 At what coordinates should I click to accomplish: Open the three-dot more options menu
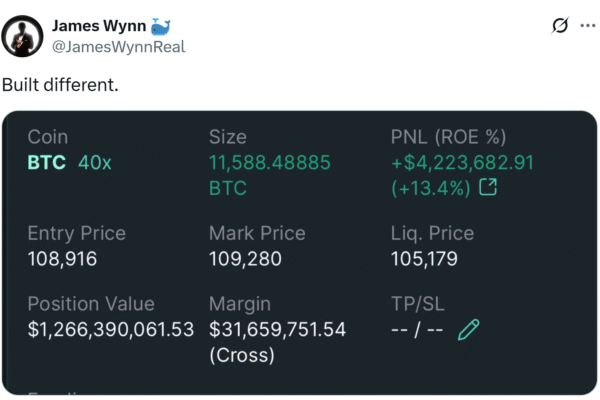[x=588, y=26]
